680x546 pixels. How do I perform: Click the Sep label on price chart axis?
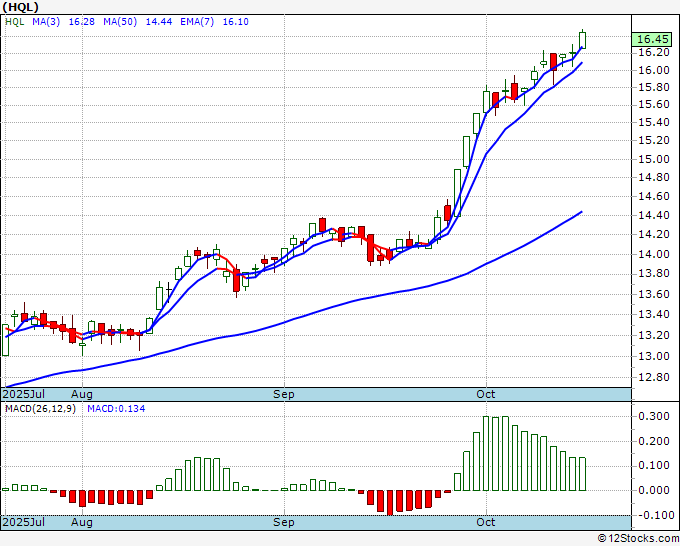(x=284, y=394)
